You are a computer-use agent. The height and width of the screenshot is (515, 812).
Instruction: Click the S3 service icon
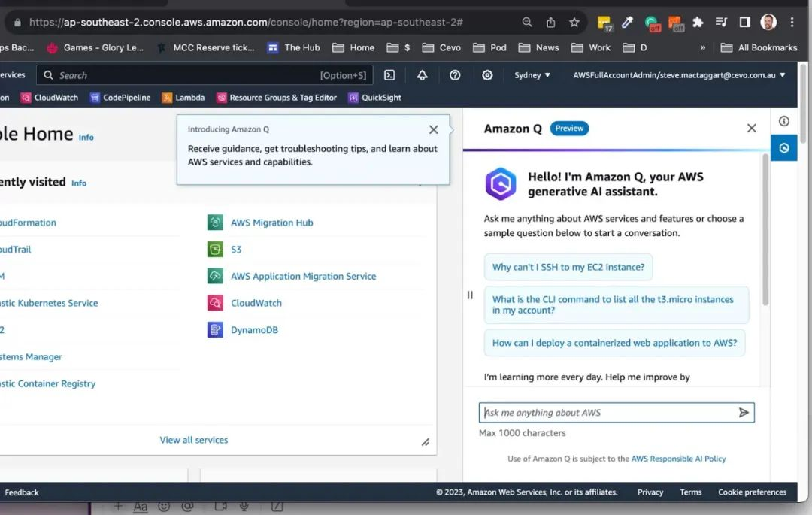tap(215, 250)
